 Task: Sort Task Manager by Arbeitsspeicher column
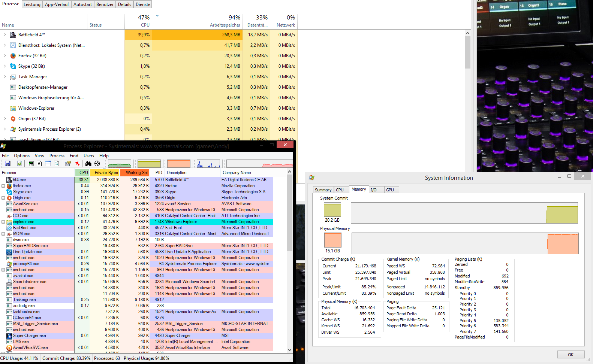[x=198, y=21]
